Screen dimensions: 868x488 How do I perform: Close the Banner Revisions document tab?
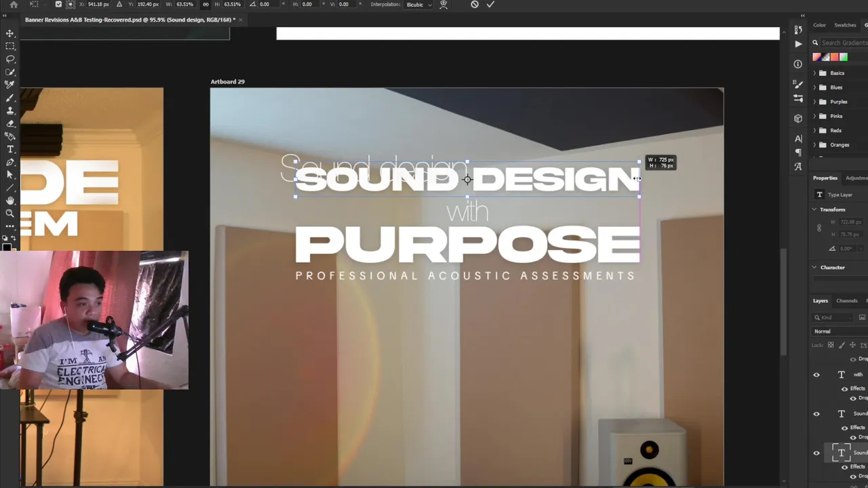coord(241,20)
